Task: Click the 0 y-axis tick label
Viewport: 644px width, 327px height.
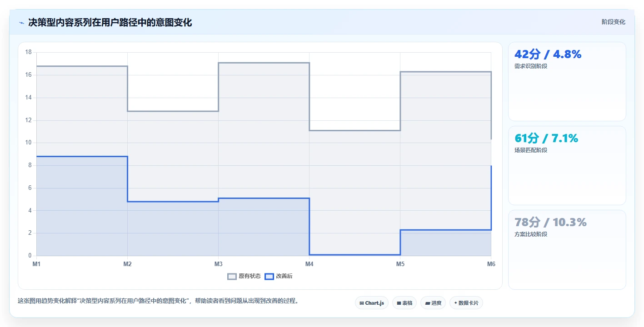Action: (x=30, y=256)
